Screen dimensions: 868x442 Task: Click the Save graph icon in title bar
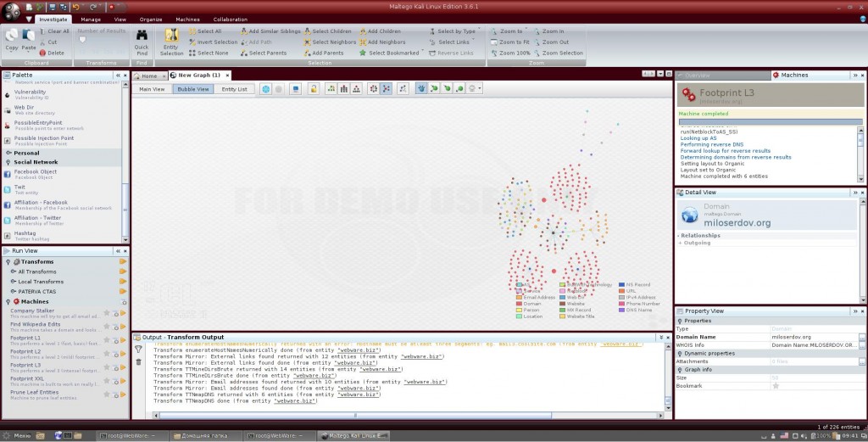coord(52,7)
